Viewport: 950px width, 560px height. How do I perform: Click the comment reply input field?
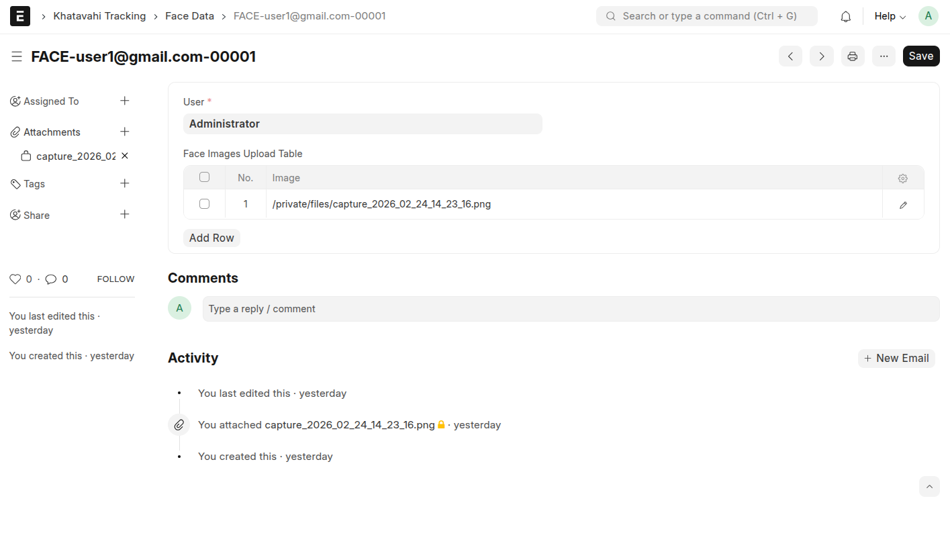click(x=571, y=309)
